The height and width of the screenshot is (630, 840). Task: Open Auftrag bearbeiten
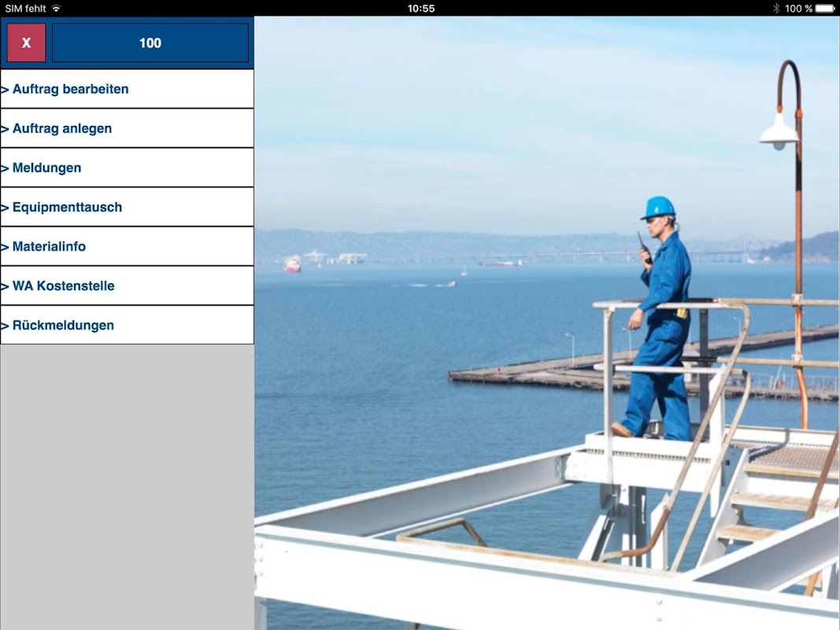[127, 89]
